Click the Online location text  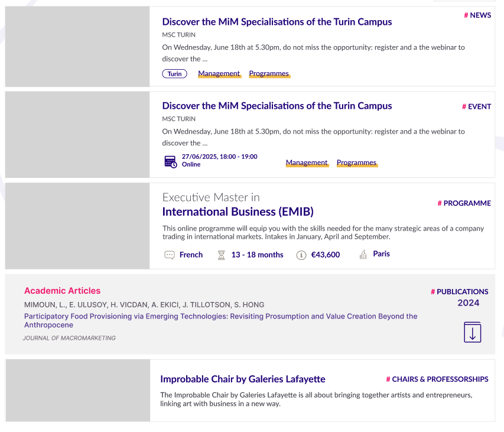point(191,164)
